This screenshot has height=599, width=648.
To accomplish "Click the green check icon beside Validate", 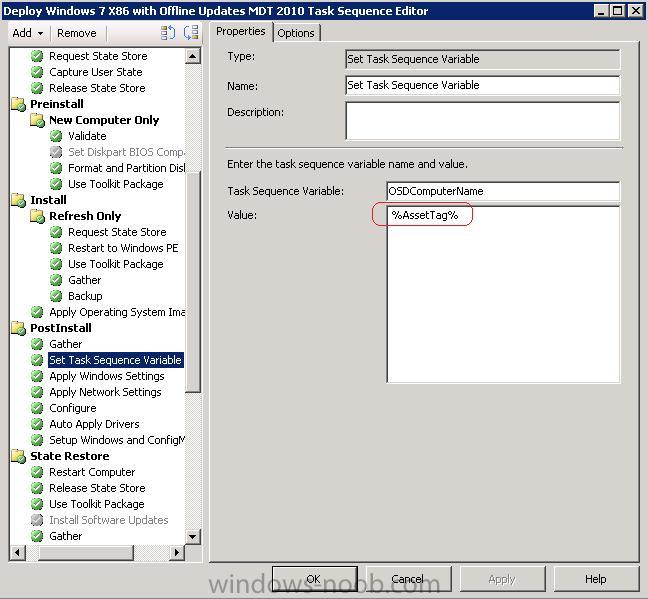I will (x=56, y=136).
